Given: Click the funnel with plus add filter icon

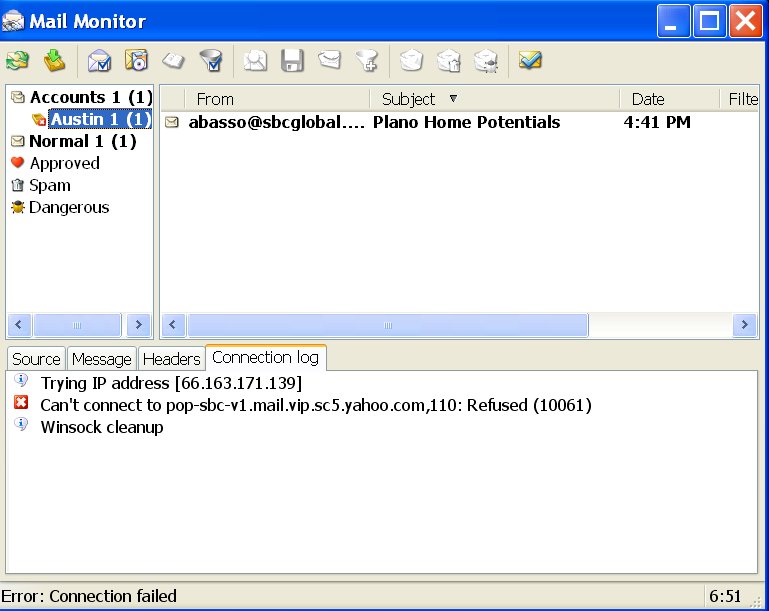Looking at the screenshot, I should (367, 61).
